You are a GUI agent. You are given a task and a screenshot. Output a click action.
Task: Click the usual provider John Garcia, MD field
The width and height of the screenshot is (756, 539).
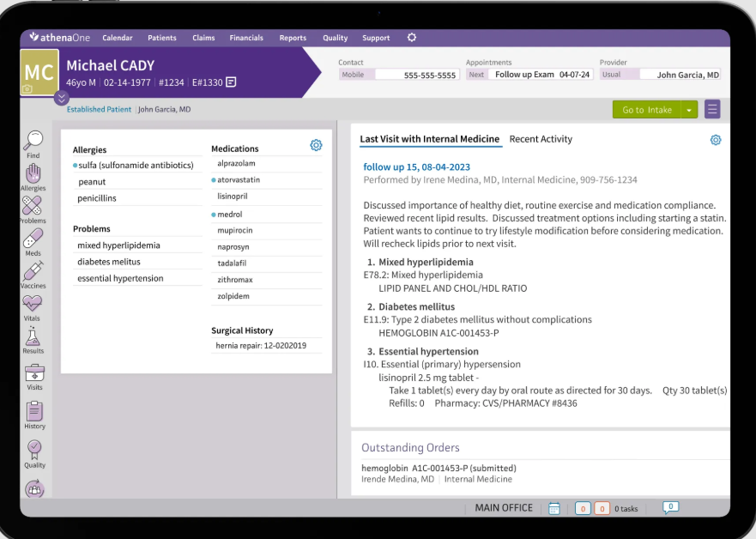680,75
